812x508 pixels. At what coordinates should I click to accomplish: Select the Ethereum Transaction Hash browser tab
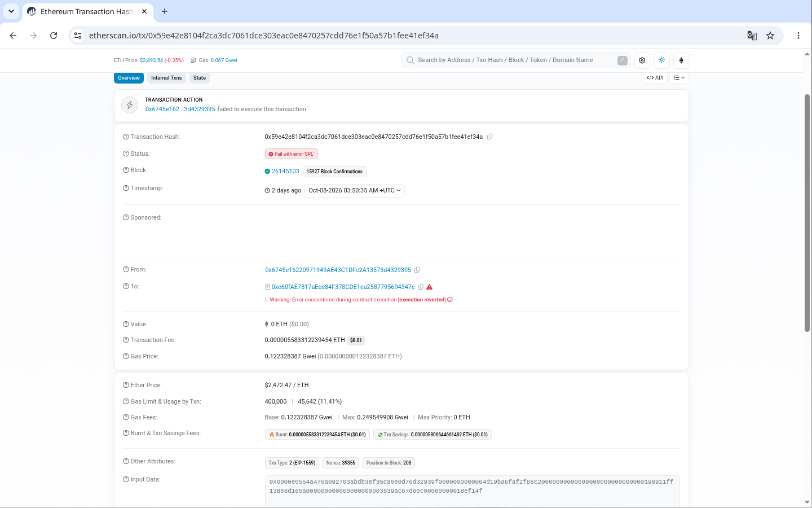[x=87, y=11]
